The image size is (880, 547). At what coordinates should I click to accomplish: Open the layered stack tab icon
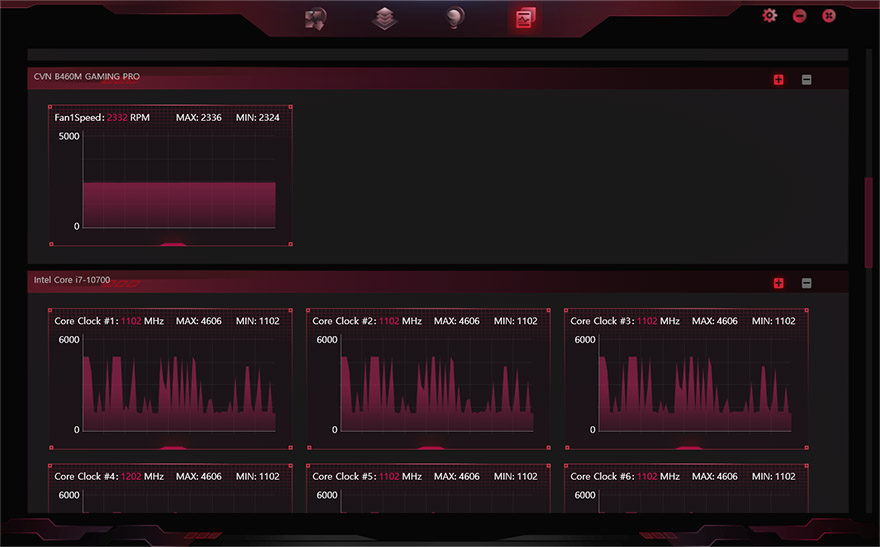(384, 19)
